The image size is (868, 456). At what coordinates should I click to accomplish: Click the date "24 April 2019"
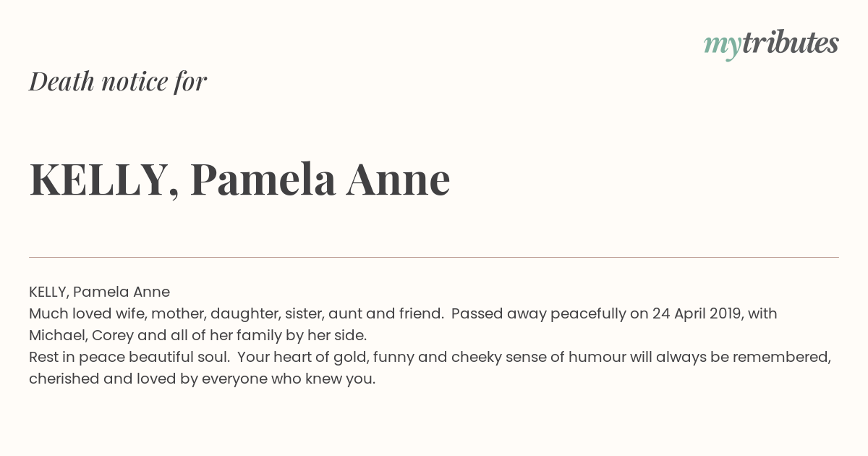[x=697, y=314]
